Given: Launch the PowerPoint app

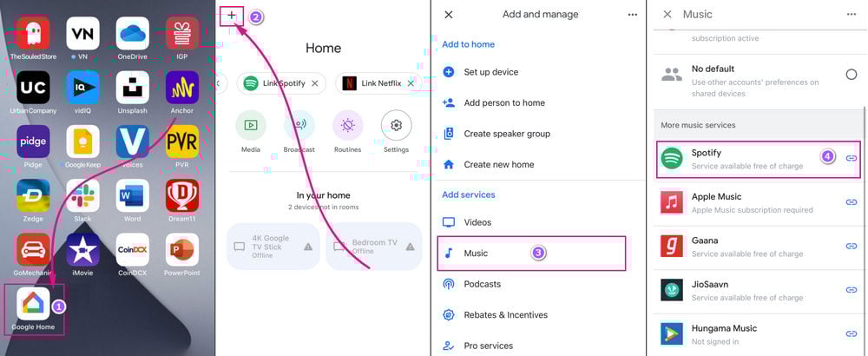Looking at the screenshot, I should pyautogui.click(x=182, y=250).
